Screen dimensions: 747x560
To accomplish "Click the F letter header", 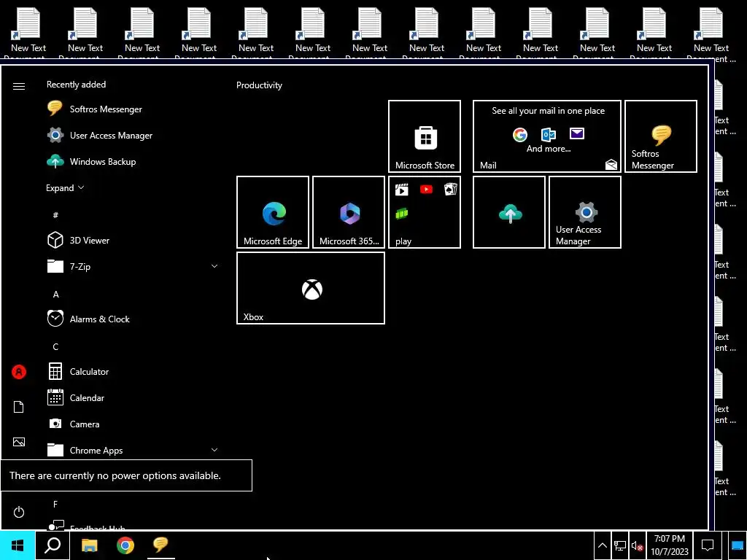I will tap(55, 504).
